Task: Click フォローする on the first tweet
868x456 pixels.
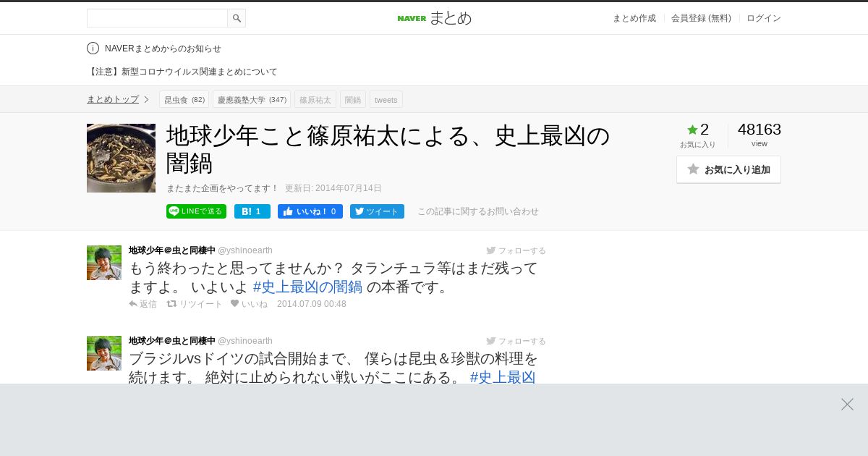Action: (516, 250)
